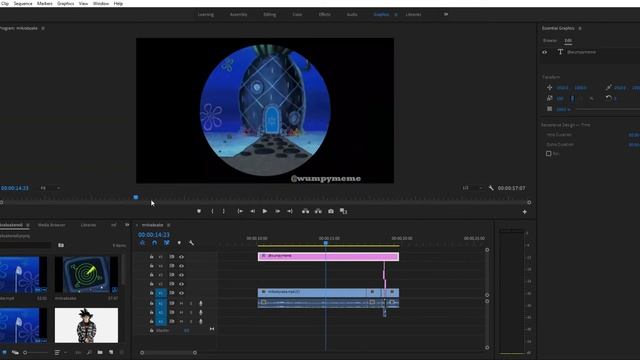Toggle Linked Selection in timeline

(167, 243)
